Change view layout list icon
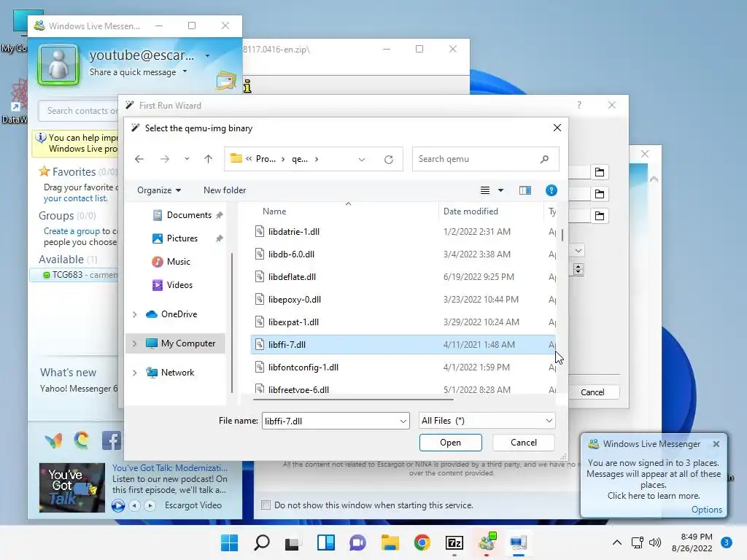747x560 pixels. pyautogui.click(x=485, y=190)
